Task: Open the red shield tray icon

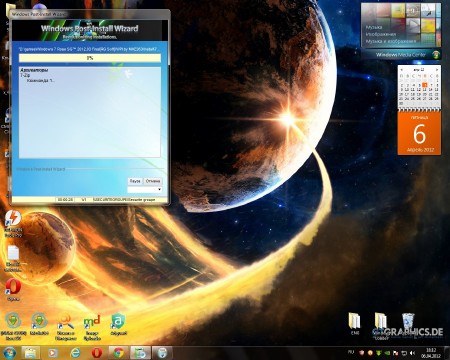Action: 361,352
